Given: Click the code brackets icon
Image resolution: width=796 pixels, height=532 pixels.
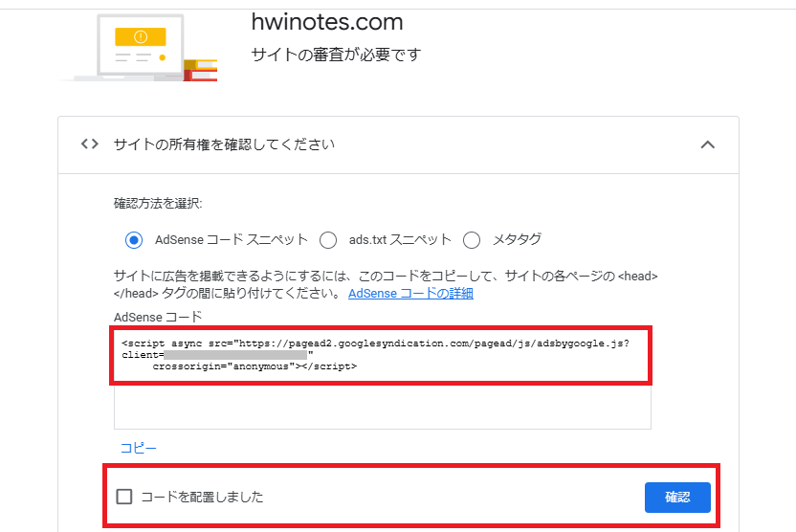Looking at the screenshot, I should 90,144.
